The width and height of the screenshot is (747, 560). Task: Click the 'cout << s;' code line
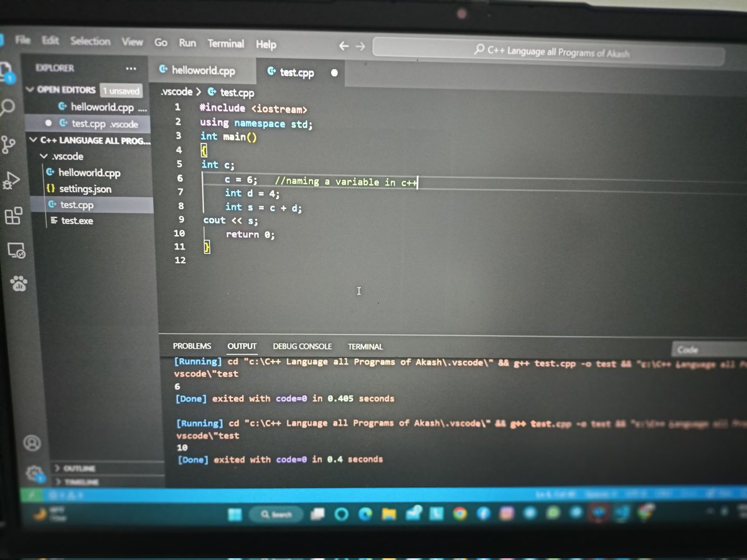(x=230, y=220)
